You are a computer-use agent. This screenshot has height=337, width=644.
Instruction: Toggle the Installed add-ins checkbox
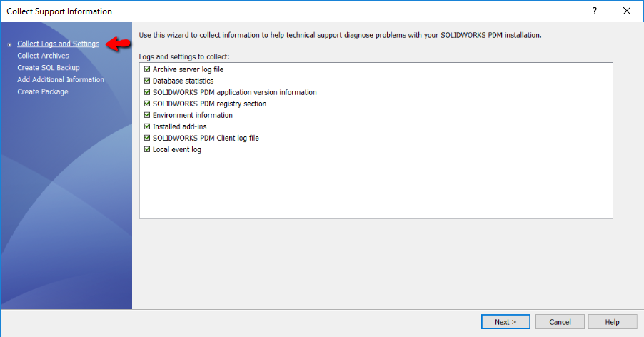pyautogui.click(x=147, y=126)
